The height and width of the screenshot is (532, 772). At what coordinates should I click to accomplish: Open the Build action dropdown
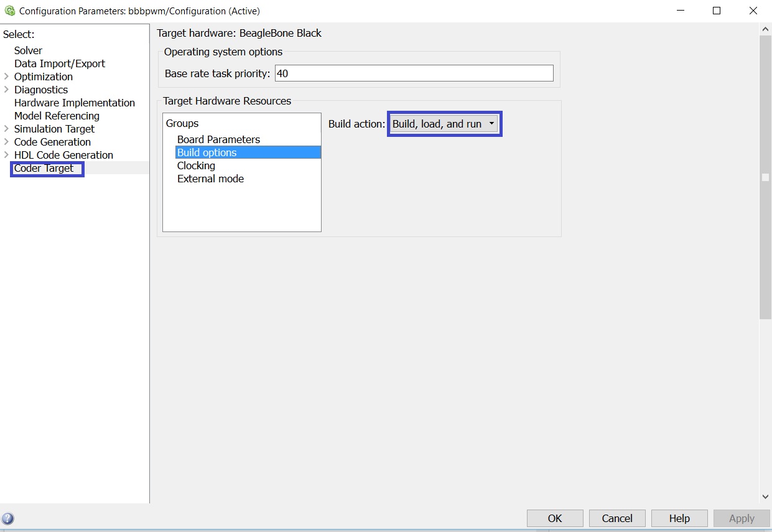click(x=444, y=124)
